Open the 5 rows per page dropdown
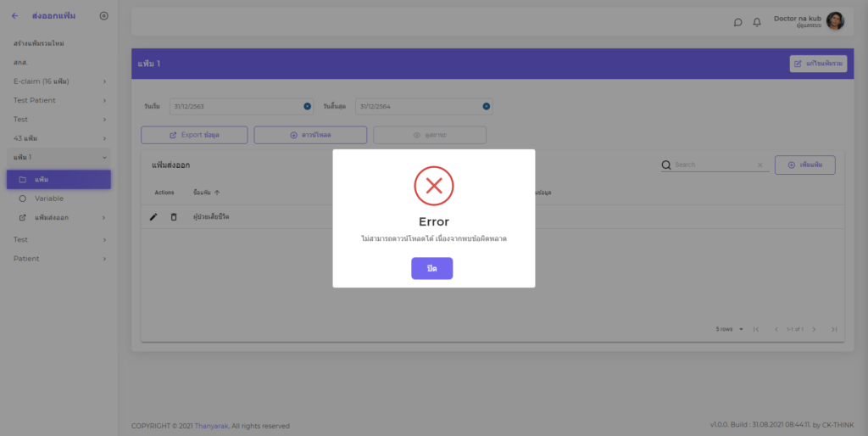 pos(730,329)
